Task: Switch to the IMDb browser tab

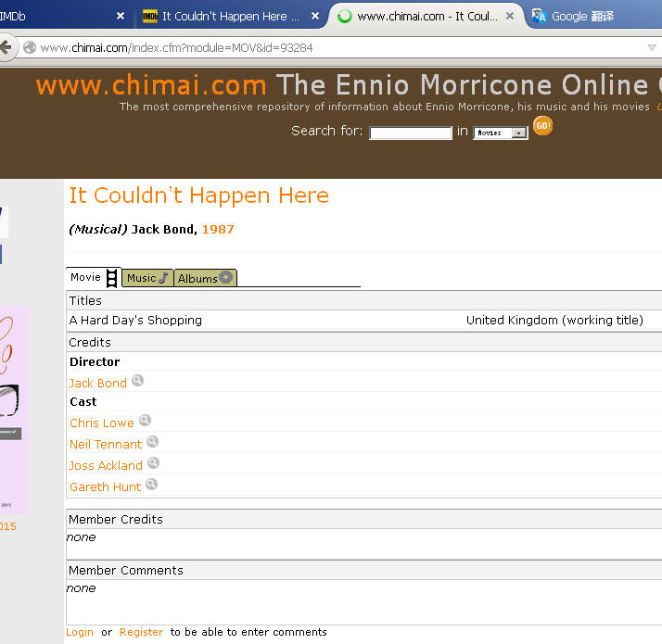Action: point(55,16)
